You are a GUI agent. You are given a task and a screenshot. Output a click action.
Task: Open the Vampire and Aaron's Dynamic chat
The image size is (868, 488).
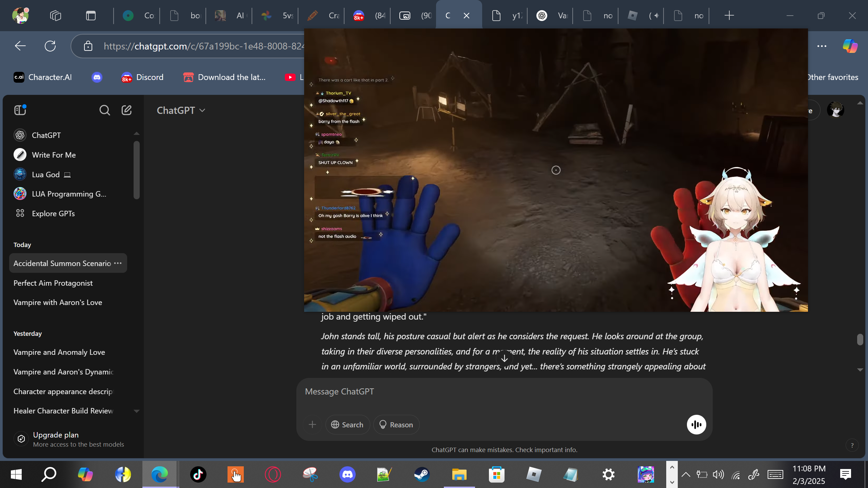click(x=68, y=372)
